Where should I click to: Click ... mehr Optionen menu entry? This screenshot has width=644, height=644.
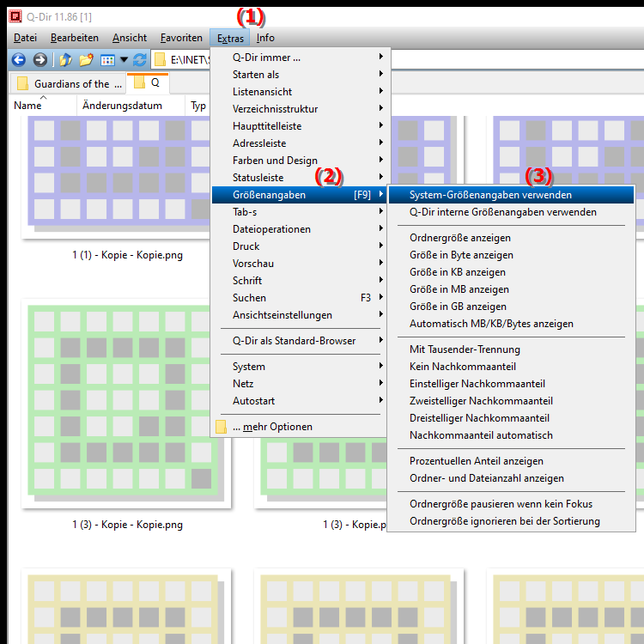(x=299, y=427)
